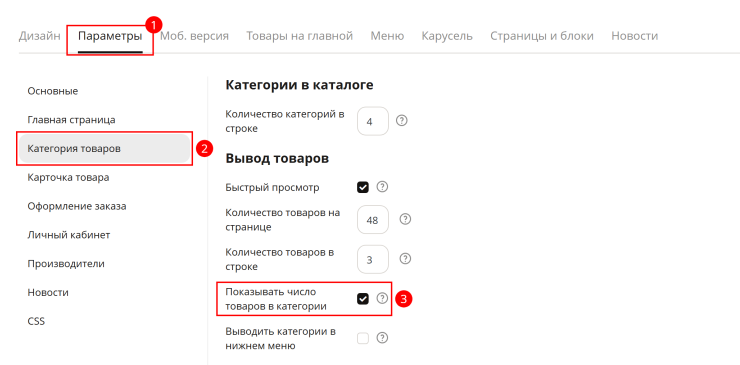Switch to the Карусель tab
Screen dimensions: 740x365
pyautogui.click(x=447, y=36)
